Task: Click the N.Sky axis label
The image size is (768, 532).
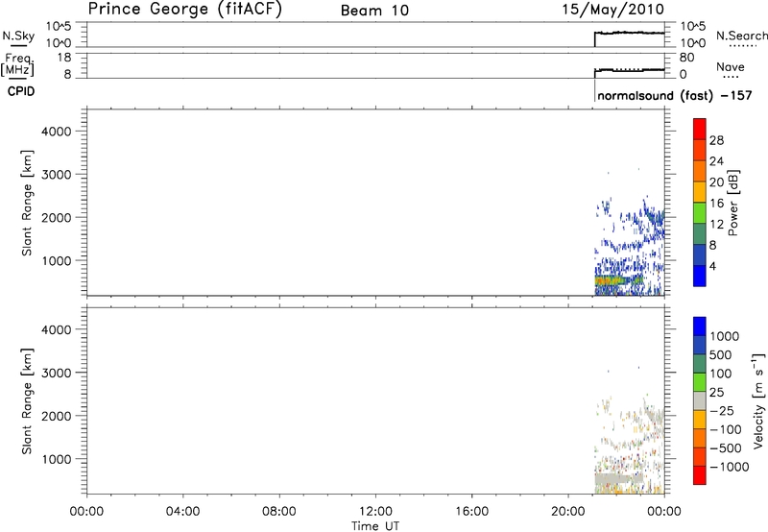Action: [x=18, y=36]
